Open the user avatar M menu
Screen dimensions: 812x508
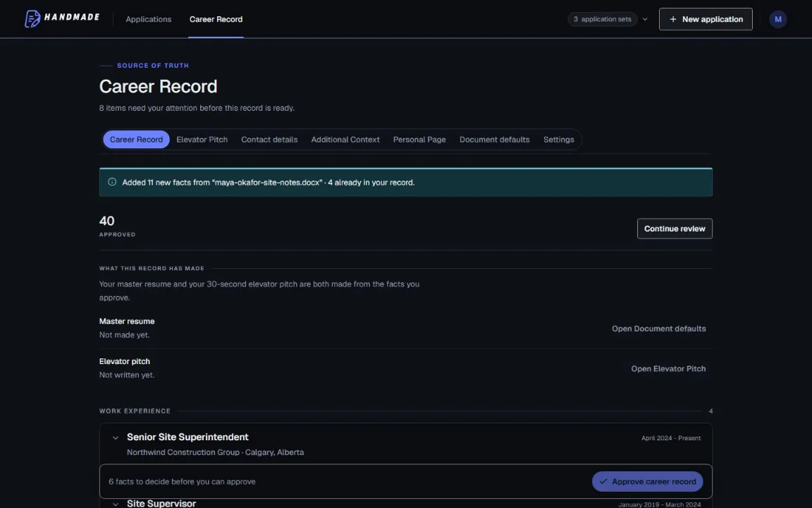777,19
